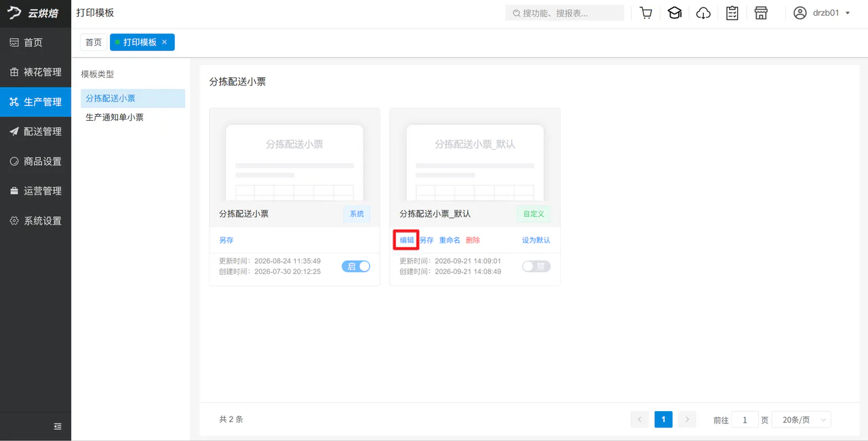Enable the 分拣配送小票_默认 template switch

(536, 267)
